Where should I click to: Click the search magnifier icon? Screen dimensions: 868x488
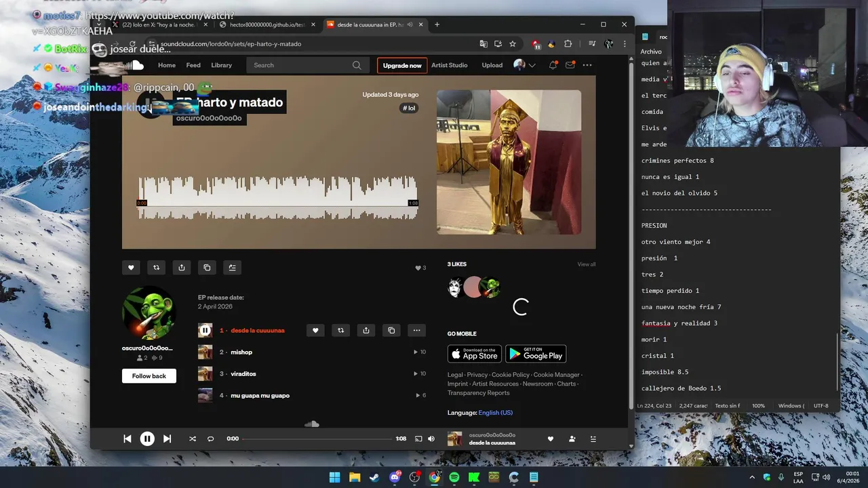tap(357, 65)
